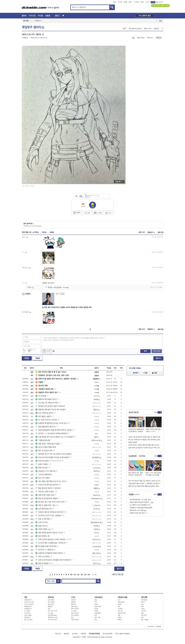Open 댓글 열기 dropdown on the drawing
185x644 pixels.
(119, 182)
